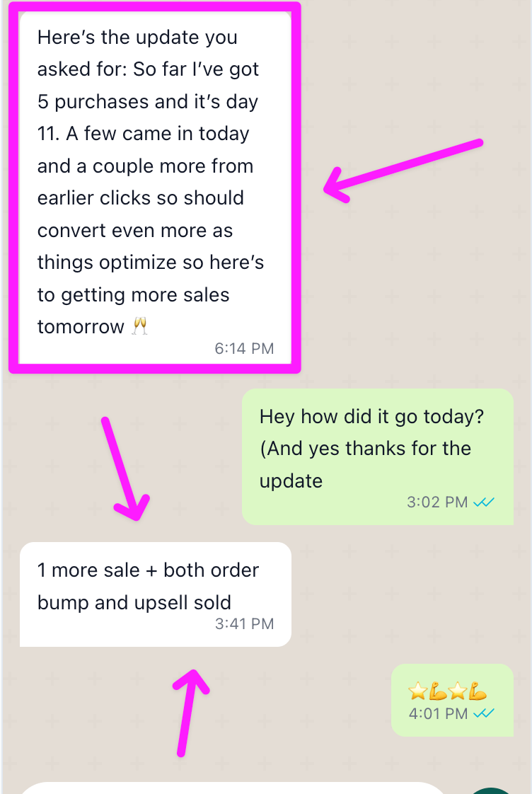This screenshot has width=532, height=794.
Task: Click the pink arrow pointing at the first message
Action: coord(402,170)
